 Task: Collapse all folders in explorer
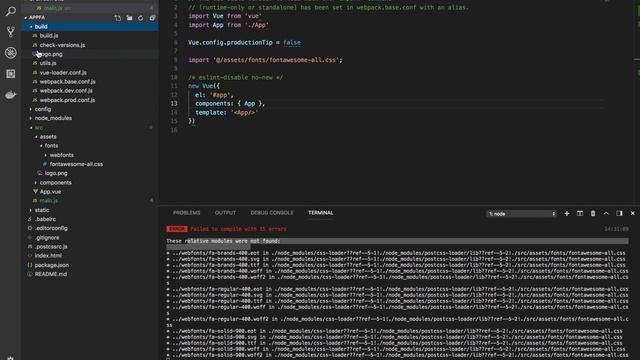[x=152, y=18]
